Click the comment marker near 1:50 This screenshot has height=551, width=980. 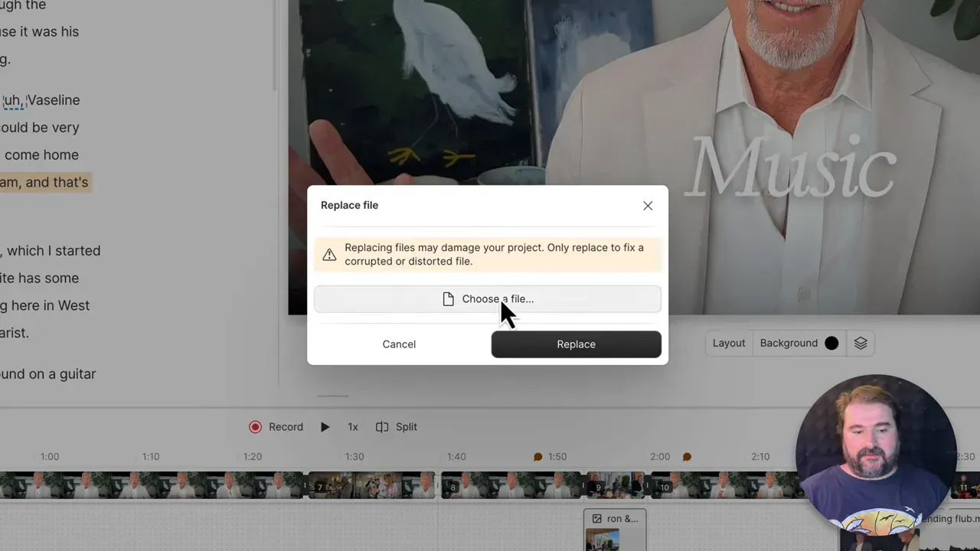(537, 457)
